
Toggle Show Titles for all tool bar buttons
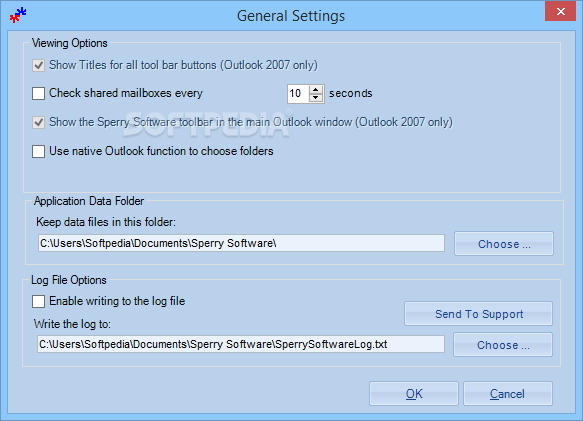click(38, 65)
